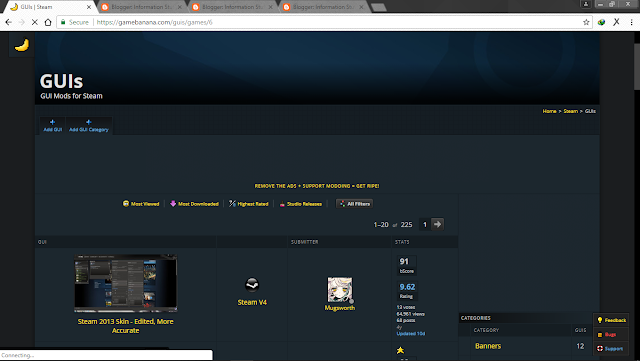Open Feedback side button
Screen dimensions: 640x361
click(x=611, y=320)
